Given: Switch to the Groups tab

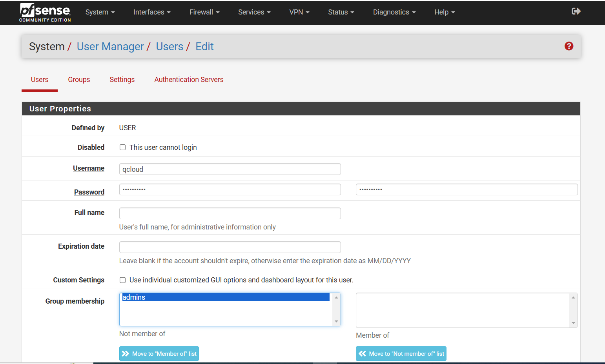Looking at the screenshot, I should pyautogui.click(x=79, y=80).
